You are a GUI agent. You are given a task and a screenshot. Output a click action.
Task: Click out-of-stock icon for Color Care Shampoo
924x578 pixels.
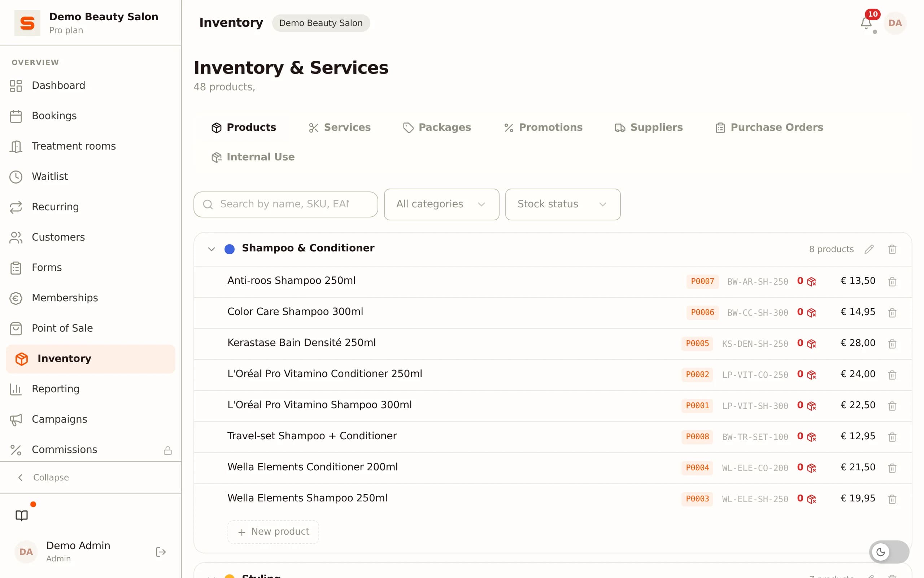click(x=811, y=313)
